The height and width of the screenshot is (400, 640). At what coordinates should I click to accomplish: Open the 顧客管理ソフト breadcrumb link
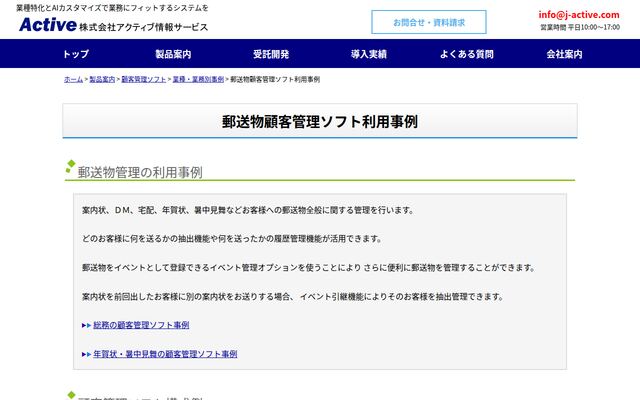point(144,79)
